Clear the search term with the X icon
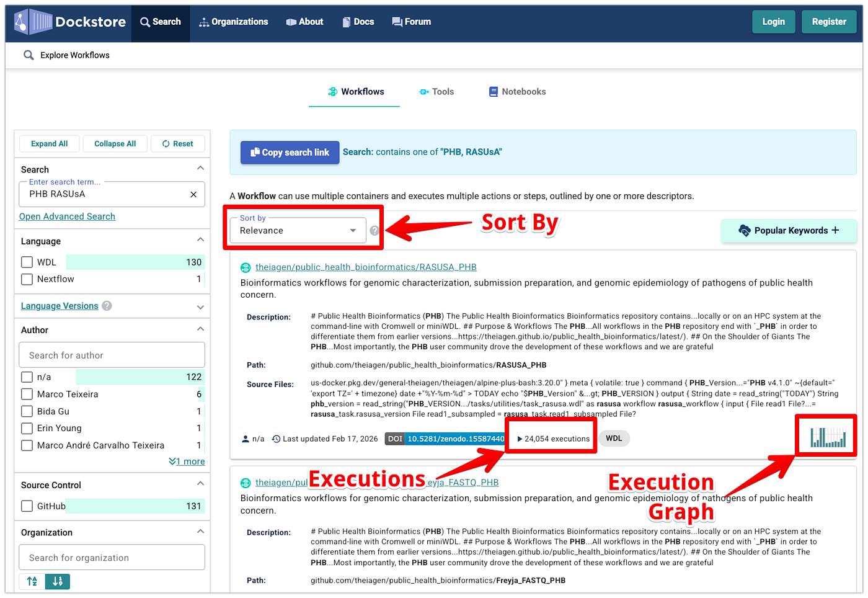868x598 pixels. point(193,194)
